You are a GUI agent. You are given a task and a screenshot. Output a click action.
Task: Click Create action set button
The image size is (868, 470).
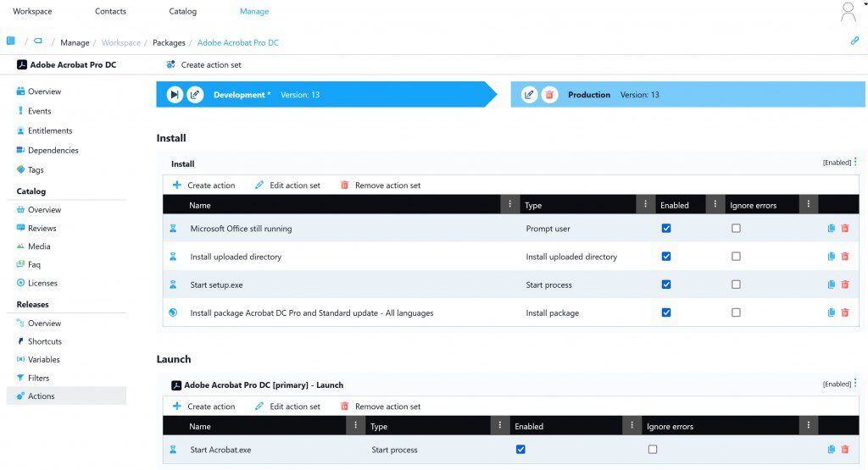point(203,64)
